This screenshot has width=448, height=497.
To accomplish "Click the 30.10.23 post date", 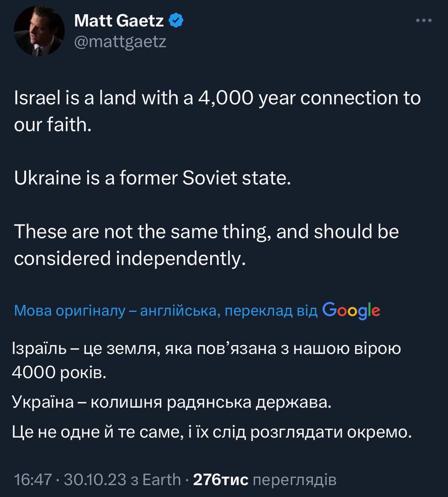I will pos(95,480).
